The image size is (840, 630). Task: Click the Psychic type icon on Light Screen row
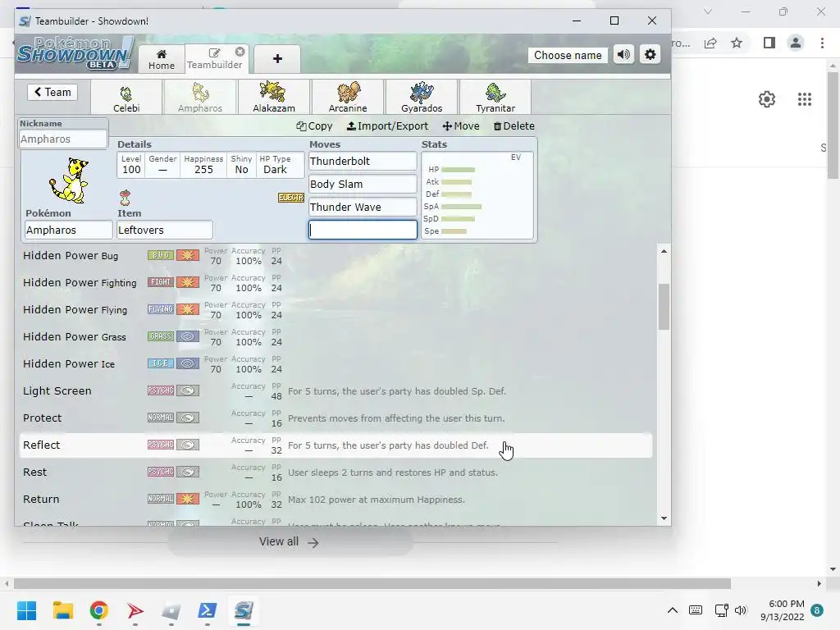pyautogui.click(x=161, y=390)
